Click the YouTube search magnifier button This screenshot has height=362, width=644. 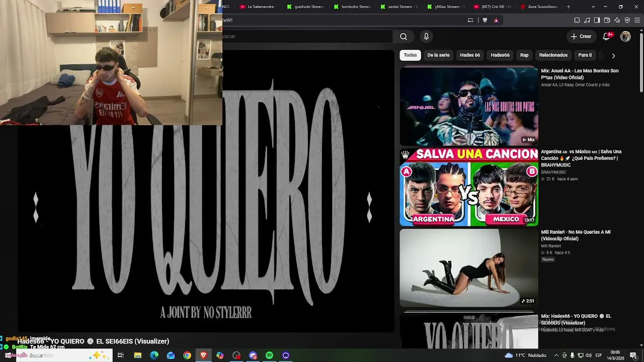404,36
